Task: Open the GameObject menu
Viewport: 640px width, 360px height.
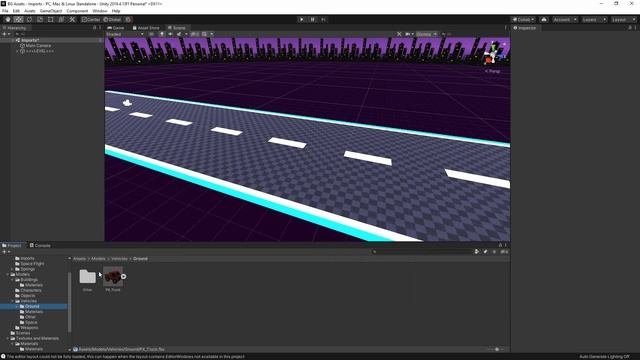Action: tap(51, 11)
